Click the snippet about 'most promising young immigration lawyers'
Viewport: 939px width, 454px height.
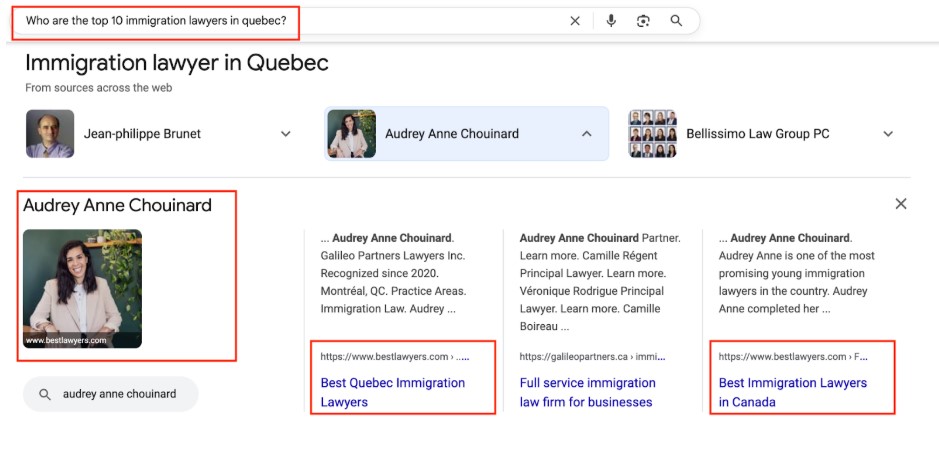[796, 274]
